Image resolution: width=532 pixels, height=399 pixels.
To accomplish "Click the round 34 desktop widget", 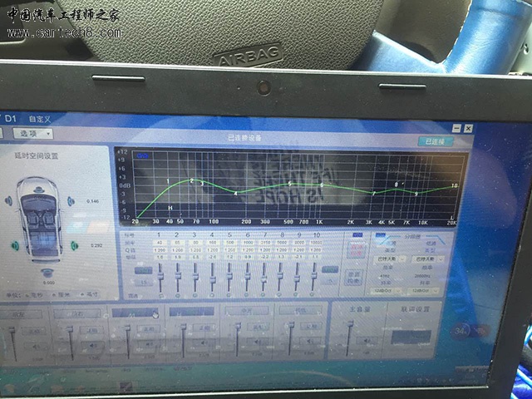I will [x=461, y=330].
